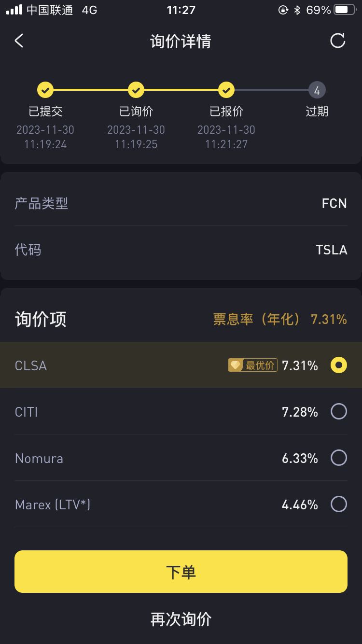Tap the Marex (LTV*) provider name
The height and width of the screenshot is (644, 362).
(x=53, y=505)
